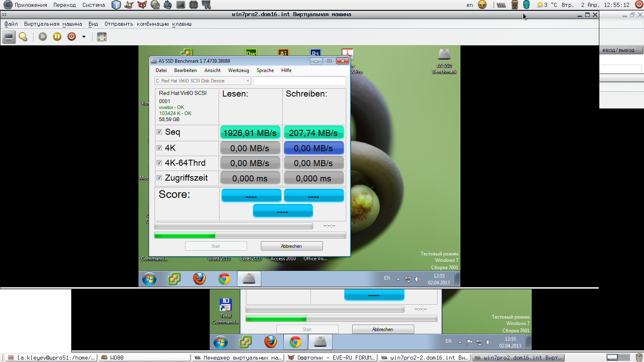The width and height of the screenshot is (644, 362).
Task: Switch to Менеджер виртуальных машин taskbar window
Action: click(237, 358)
